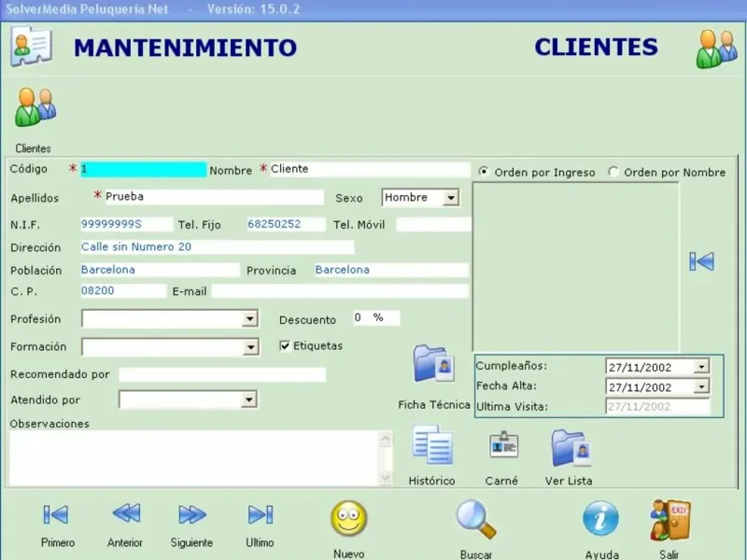Click the Cumpleaños date value 27/11/2002
This screenshot has width=747, height=560.
[640, 367]
